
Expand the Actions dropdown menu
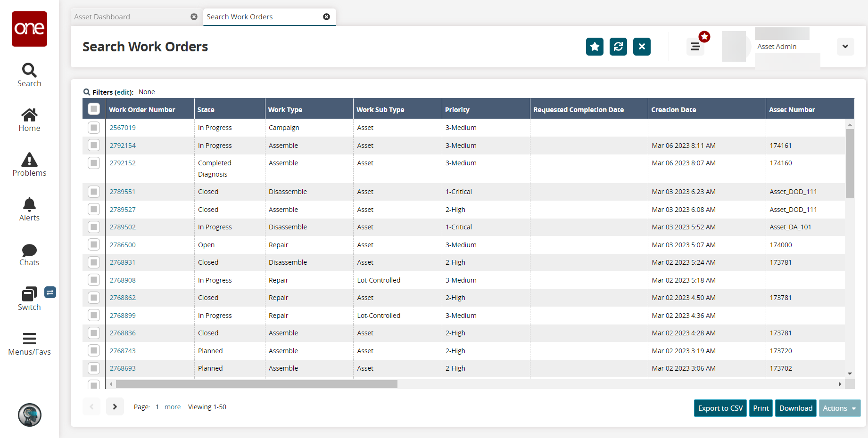pos(839,408)
